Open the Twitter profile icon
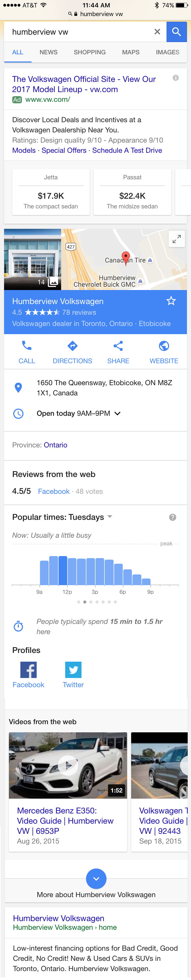 coord(73,670)
